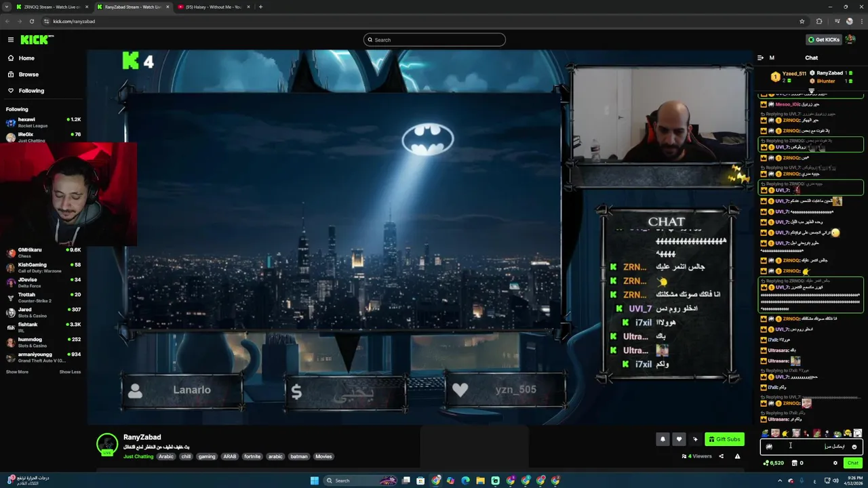The image size is (868, 488).
Task: Open Microsoft Edge from taskbar
Action: click(x=465, y=481)
